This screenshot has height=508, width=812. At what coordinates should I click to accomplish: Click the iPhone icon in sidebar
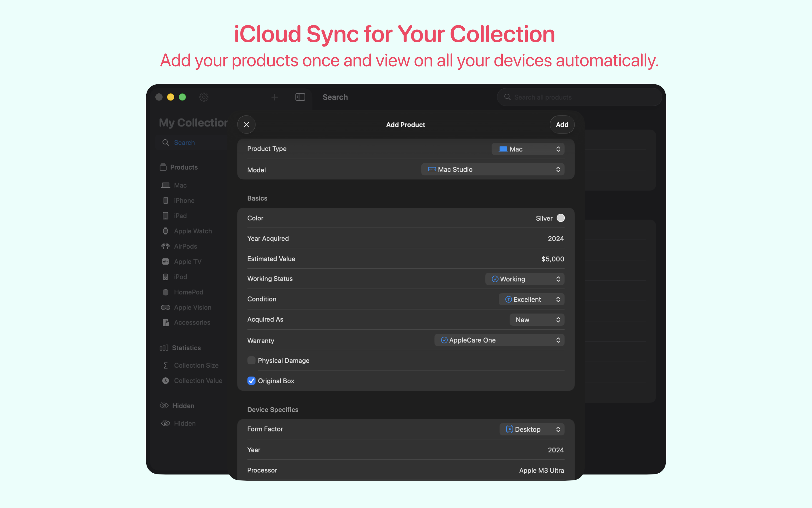click(166, 201)
